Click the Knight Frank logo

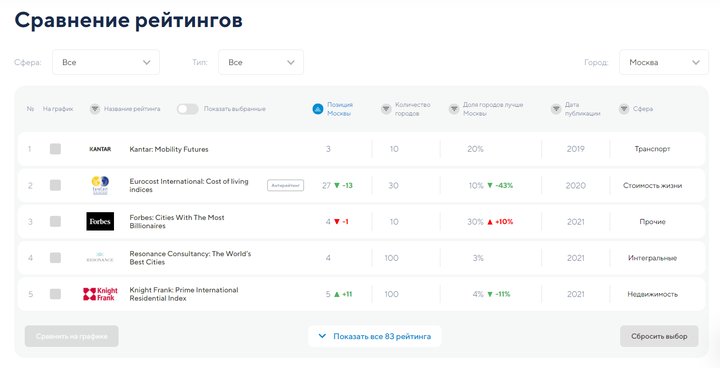(x=100, y=294)
